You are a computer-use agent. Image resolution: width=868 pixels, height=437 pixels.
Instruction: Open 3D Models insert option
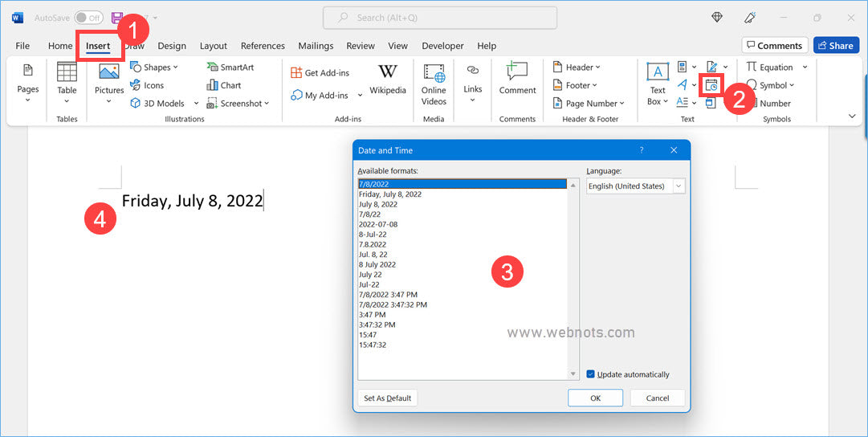tap(164, 103)
